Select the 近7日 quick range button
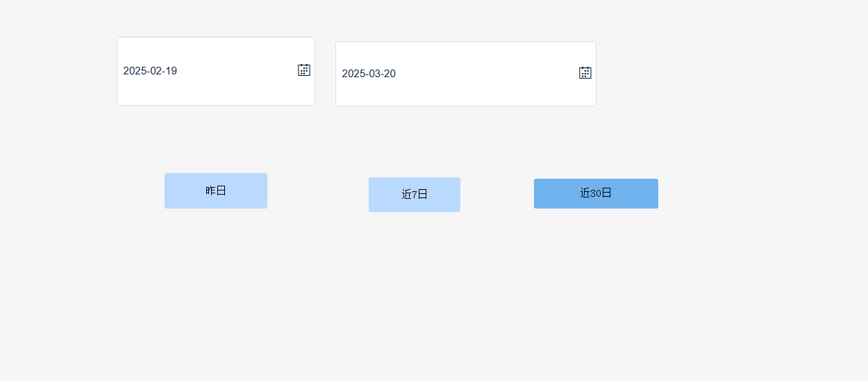The height and width of the screenshot is (381, 868). coord(415,195)
